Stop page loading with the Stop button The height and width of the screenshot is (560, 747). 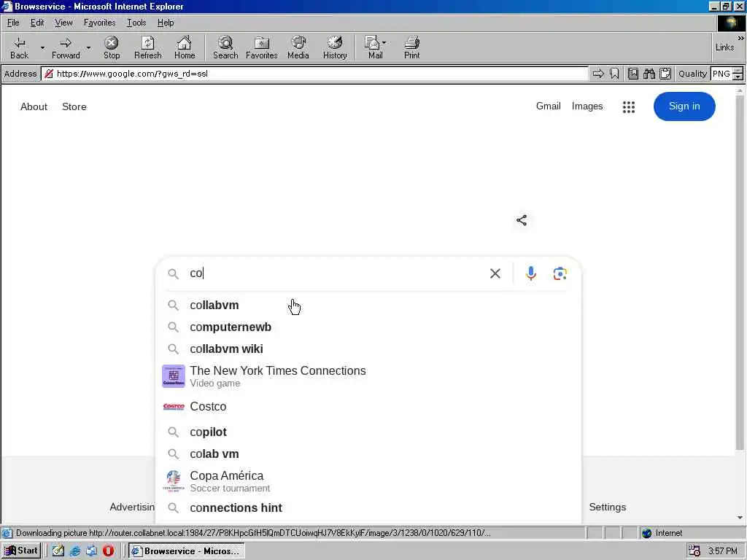(112, 47)
